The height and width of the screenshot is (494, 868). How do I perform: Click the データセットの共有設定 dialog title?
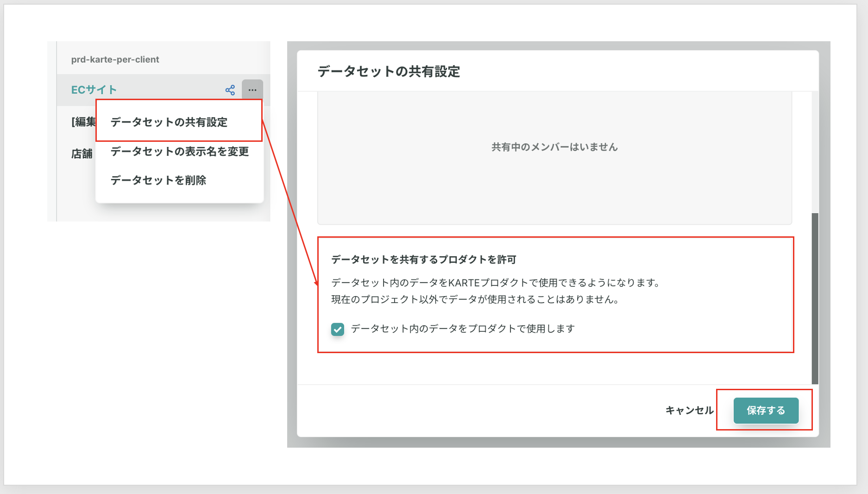(x=389, y=71)
